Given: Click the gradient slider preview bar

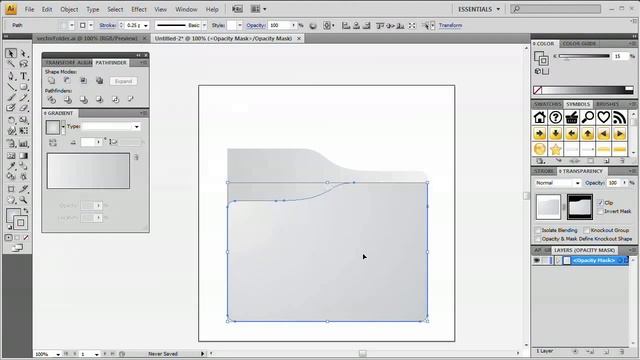Looking at the screenshot, I should pos(88,171).
